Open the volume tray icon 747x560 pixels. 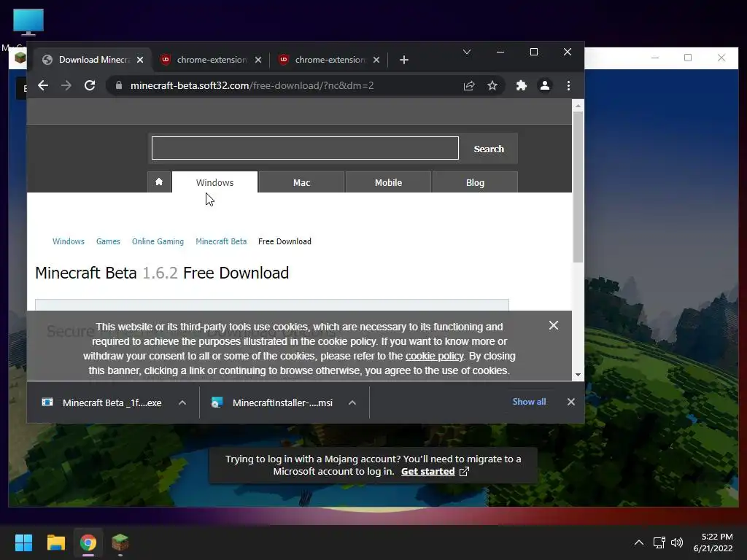(x=676, y=542)
